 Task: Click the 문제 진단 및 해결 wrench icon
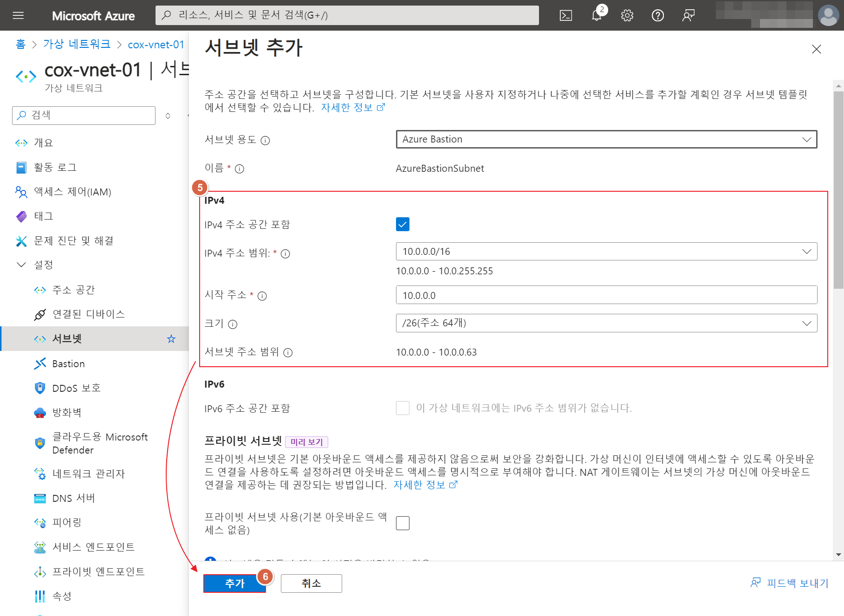click(21, 241)
